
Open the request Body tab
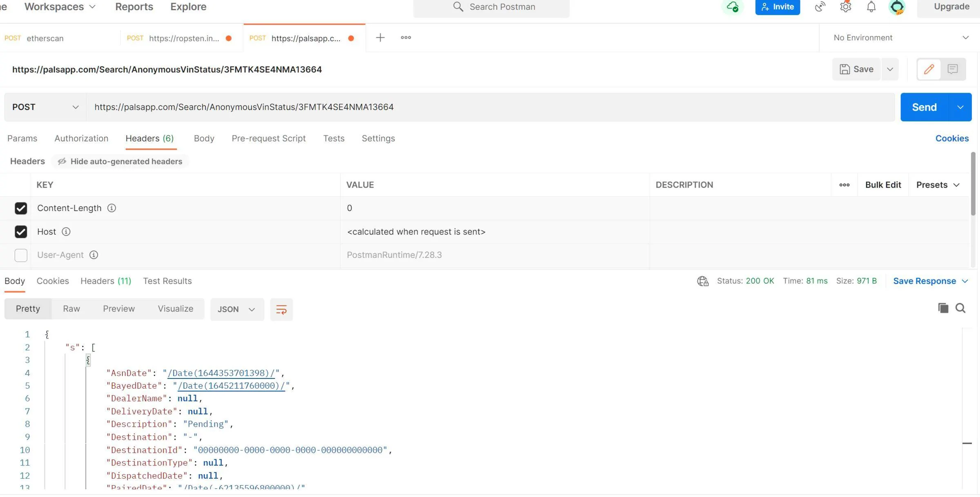pos(204,139)
